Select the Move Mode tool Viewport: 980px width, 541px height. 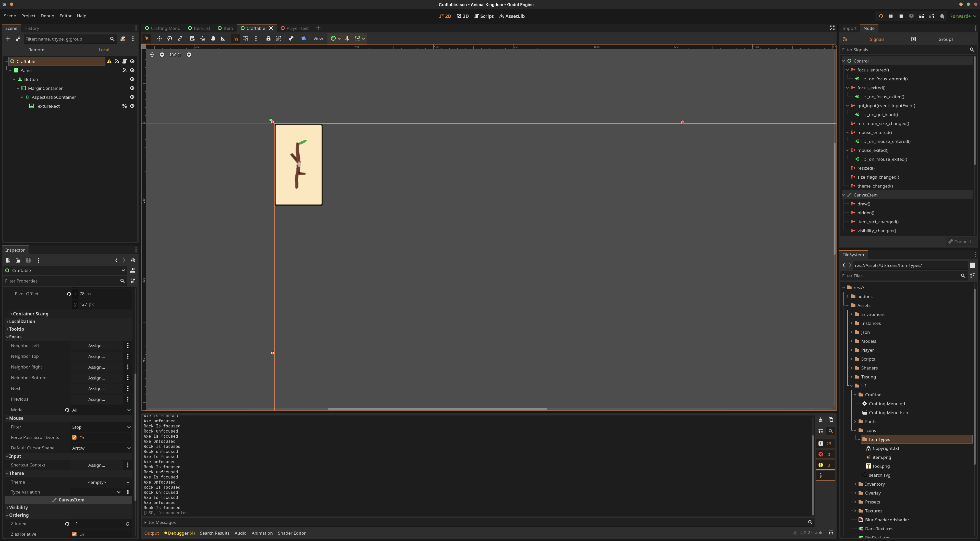[160, 39]
